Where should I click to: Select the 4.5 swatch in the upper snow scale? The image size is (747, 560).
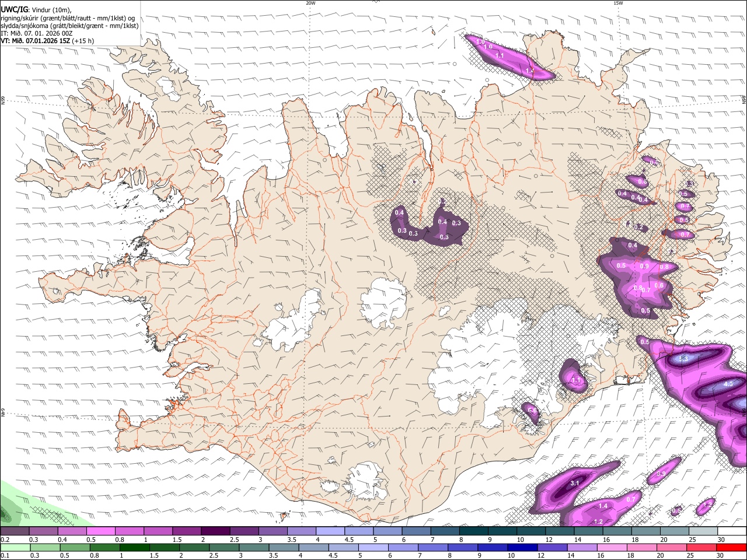(x=359, y=531)
